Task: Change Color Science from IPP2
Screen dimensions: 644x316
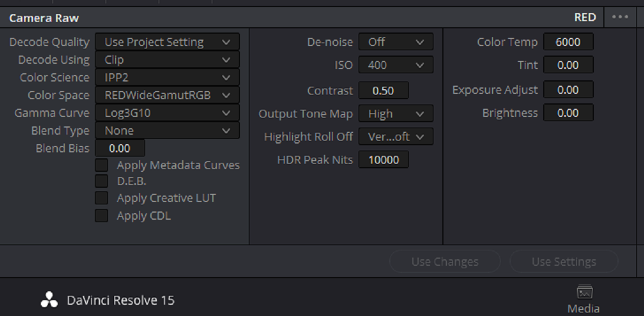Action: (x=167, y=77)
